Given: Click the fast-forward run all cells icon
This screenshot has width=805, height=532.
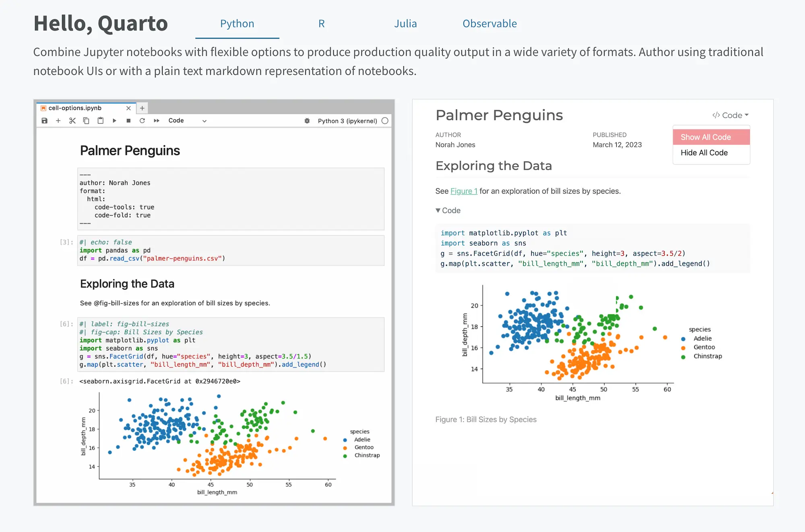Looking at the screenshot, I should click(157, 121).
